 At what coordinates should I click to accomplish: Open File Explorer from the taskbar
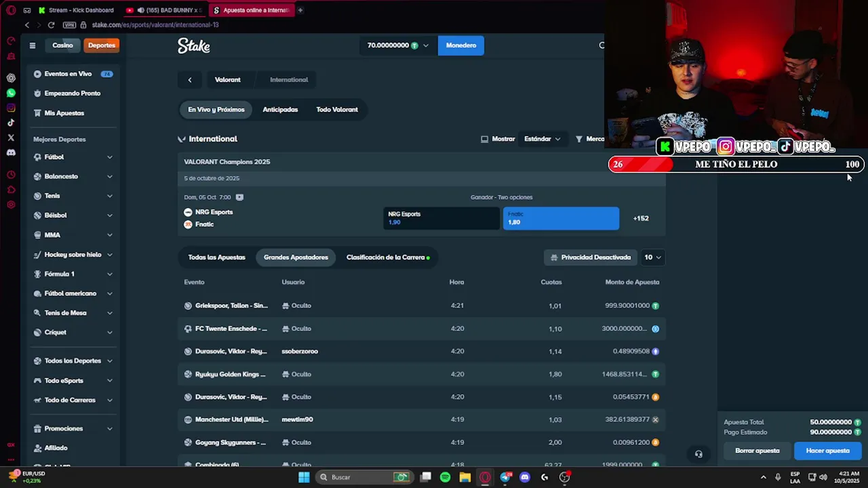(465, 477)
